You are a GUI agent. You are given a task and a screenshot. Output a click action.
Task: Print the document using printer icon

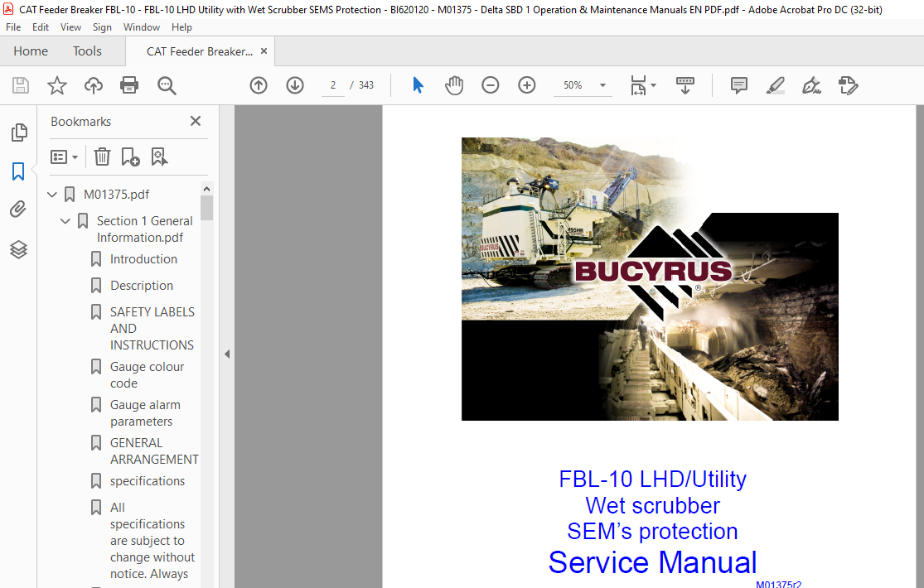(x=129, y=85)
